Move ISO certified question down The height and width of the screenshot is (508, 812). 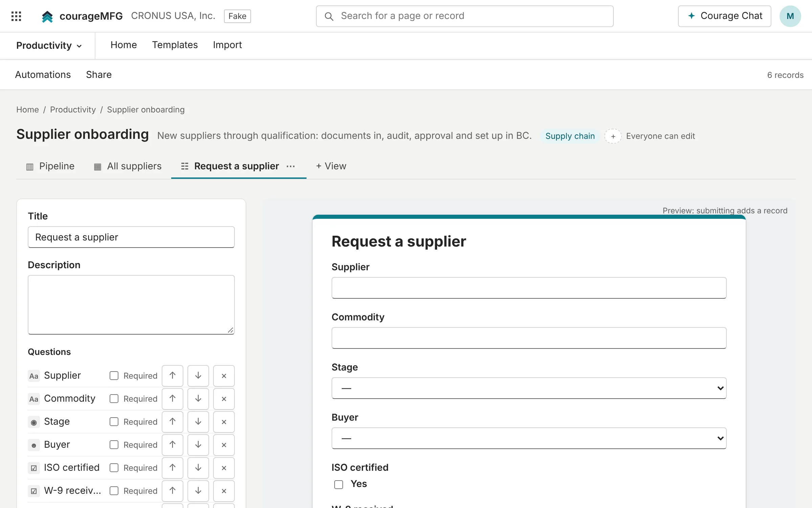(x=198, y=468)
